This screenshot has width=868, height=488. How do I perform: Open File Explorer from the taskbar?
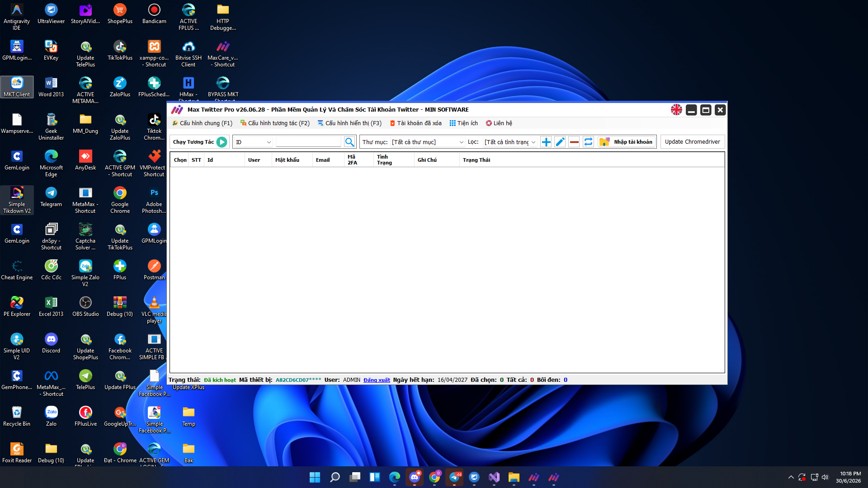coord(514,477)
